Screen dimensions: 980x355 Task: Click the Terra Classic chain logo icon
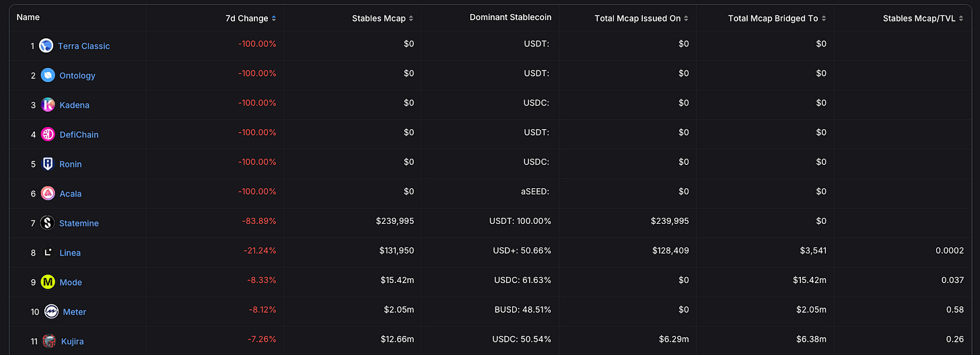coord(46,46)
